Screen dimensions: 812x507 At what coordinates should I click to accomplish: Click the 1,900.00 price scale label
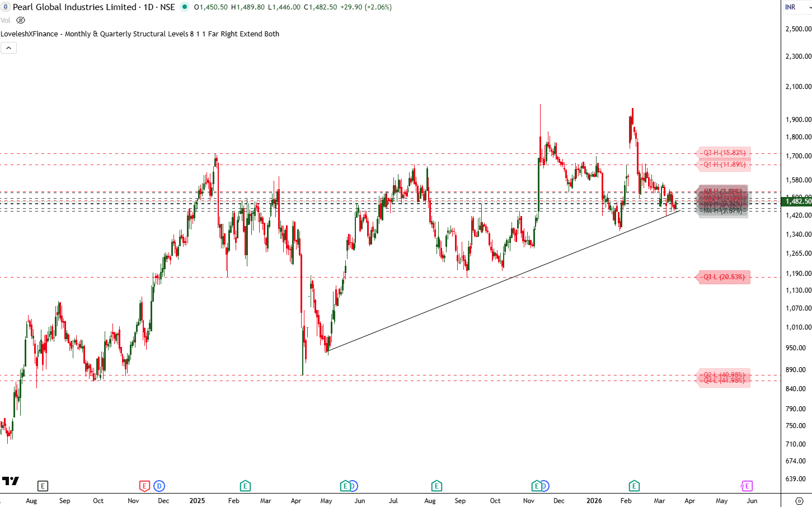point(799,120)
